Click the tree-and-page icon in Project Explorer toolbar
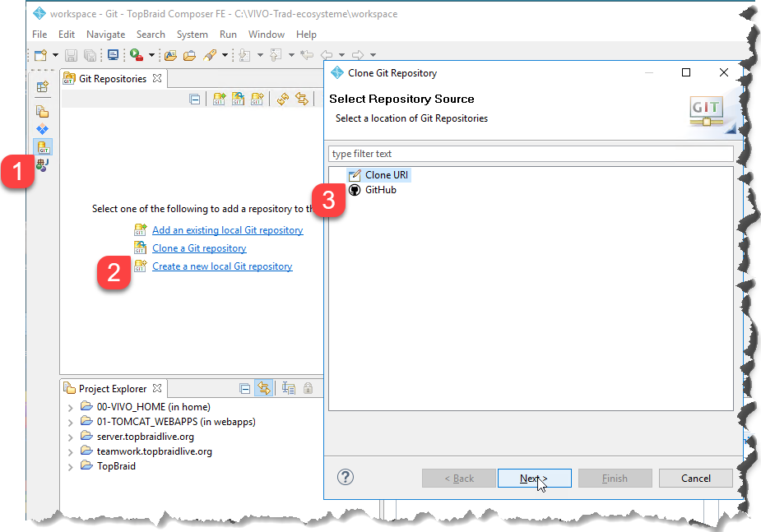 (289, 388)
